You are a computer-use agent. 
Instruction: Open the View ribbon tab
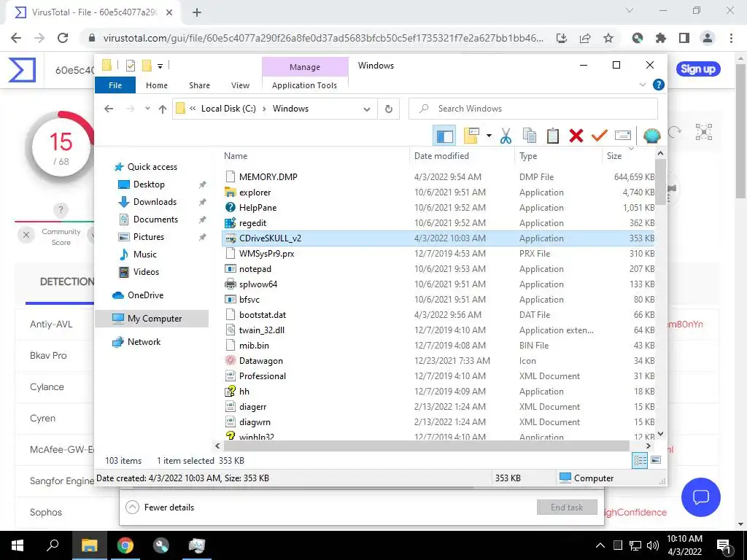(240, 85)
